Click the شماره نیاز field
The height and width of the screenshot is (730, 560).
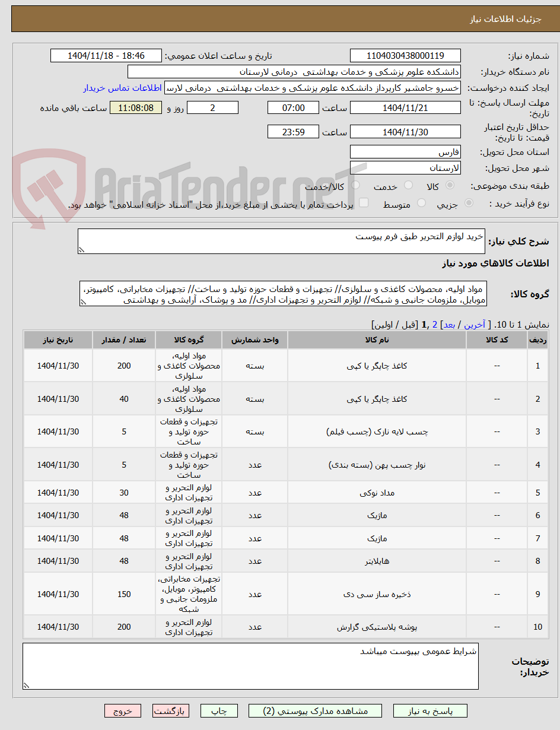pos(405,56)
